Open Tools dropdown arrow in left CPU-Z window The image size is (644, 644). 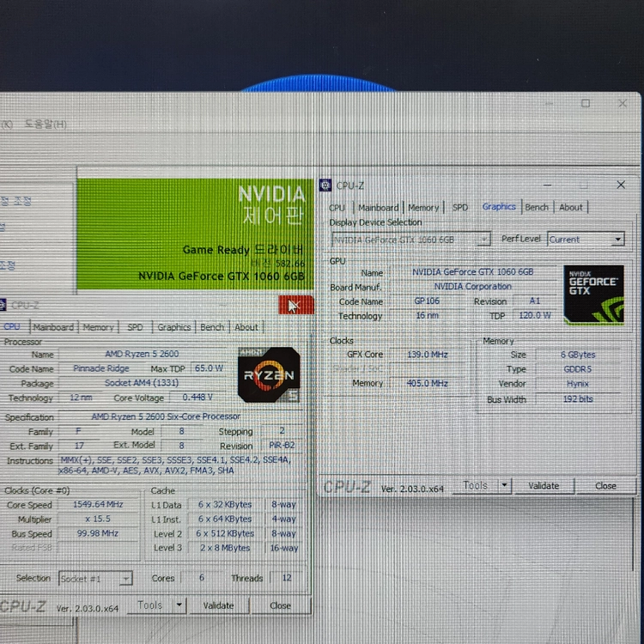click(x=179, y=605)
